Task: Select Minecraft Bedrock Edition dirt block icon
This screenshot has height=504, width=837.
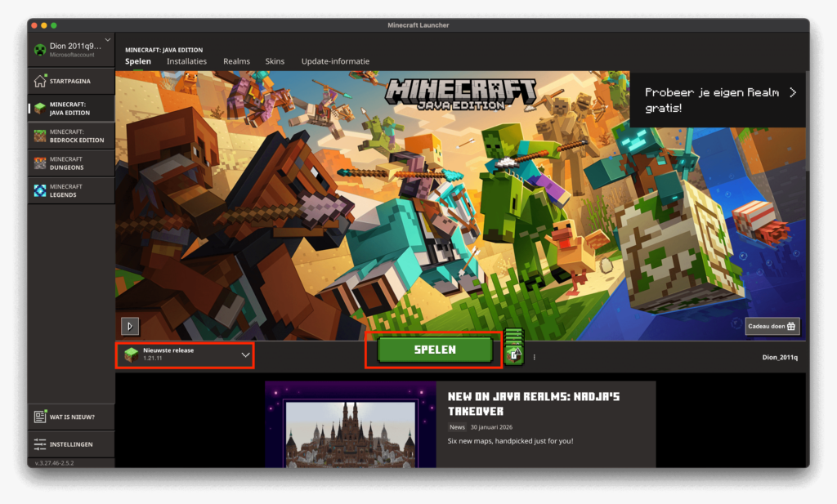Action: (40, 136)
